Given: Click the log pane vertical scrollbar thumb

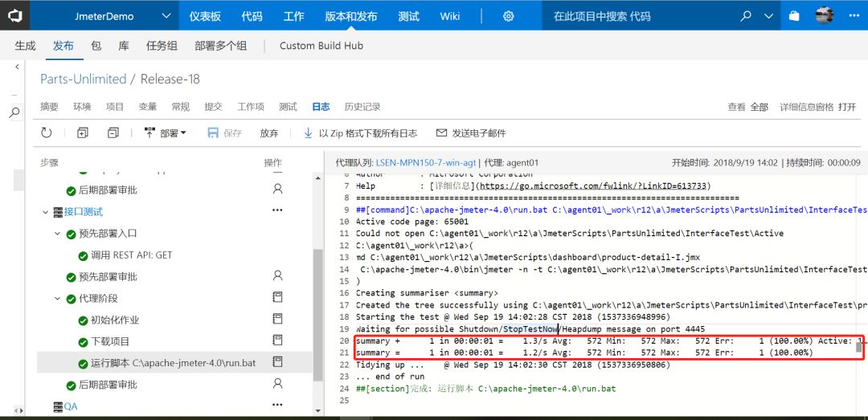Looking at the screenshot, I should (x=858, y=347).
